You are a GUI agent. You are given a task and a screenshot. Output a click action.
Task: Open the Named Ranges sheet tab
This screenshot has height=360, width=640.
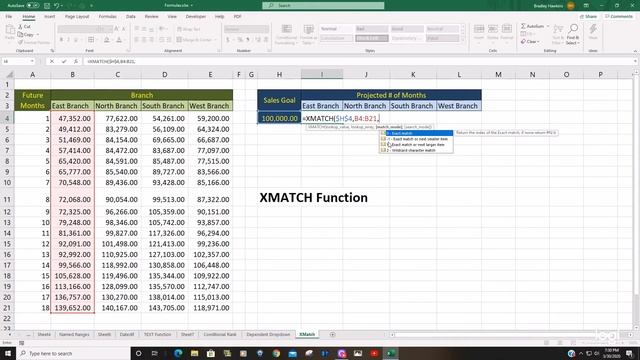[74, 334]
